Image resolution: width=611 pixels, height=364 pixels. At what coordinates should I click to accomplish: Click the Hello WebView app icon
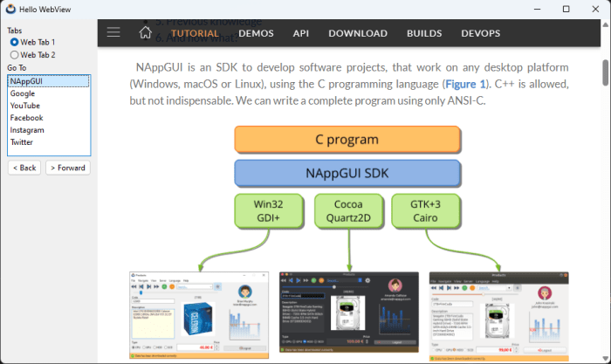point(10,9)
